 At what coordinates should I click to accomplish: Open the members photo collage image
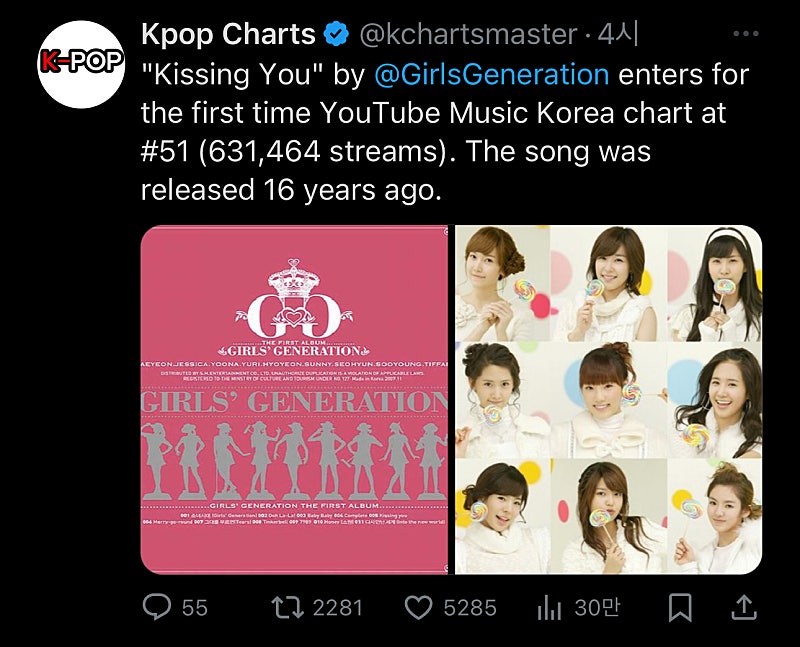pyautogui.click(x=608, y=399)
